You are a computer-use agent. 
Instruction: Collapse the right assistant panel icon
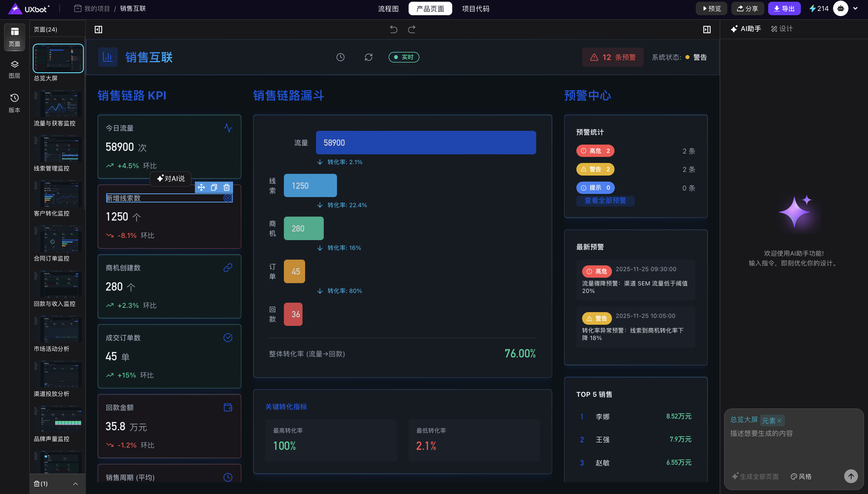pyautogui.click(x=707, y=30)
